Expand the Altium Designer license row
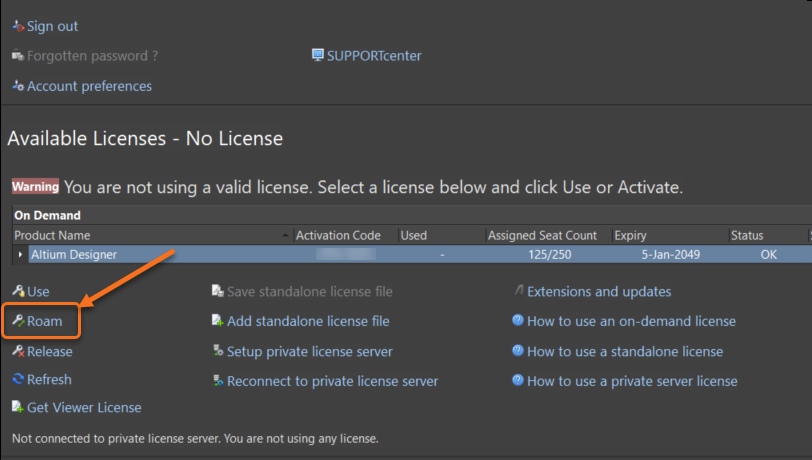 [x=21, y=255]
